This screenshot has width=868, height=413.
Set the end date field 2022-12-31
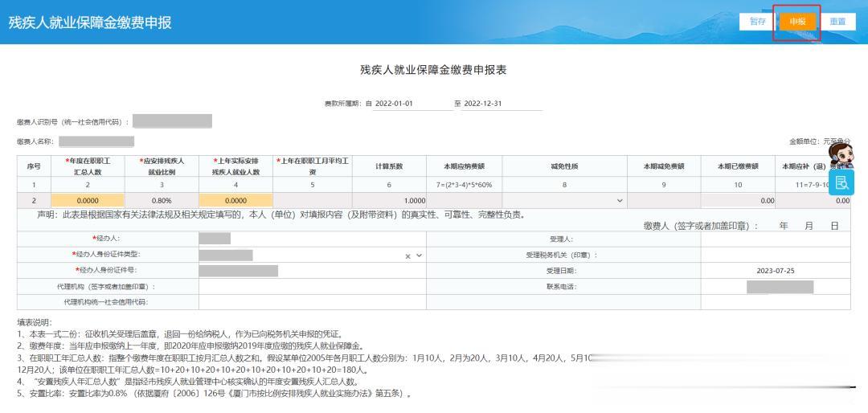point(502,104)
